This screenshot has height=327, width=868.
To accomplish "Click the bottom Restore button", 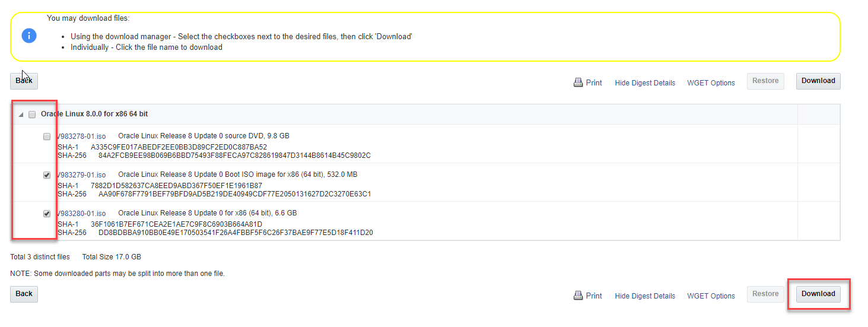I will pyautogui.click(x=765, y=294).
